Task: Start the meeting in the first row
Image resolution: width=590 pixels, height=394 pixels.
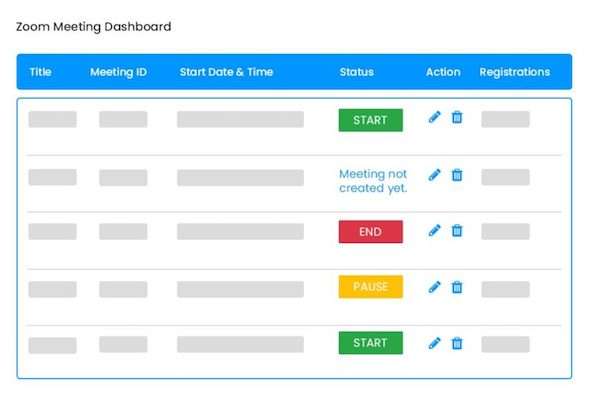Action: 371,120
